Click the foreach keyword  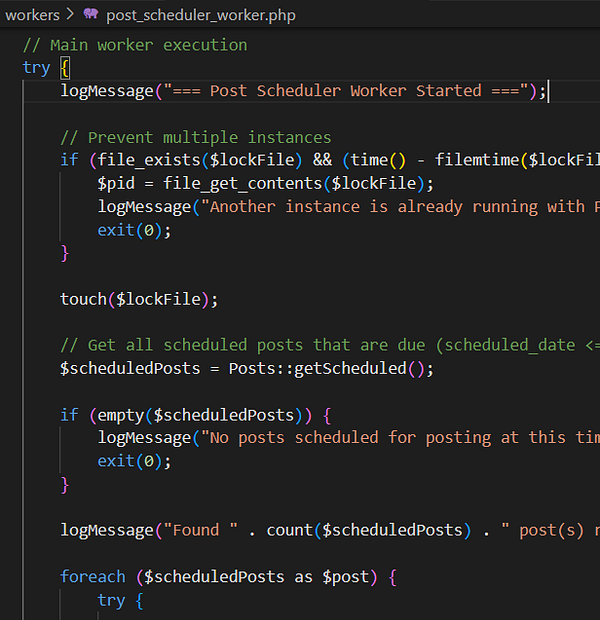click(x=93, y=577)
